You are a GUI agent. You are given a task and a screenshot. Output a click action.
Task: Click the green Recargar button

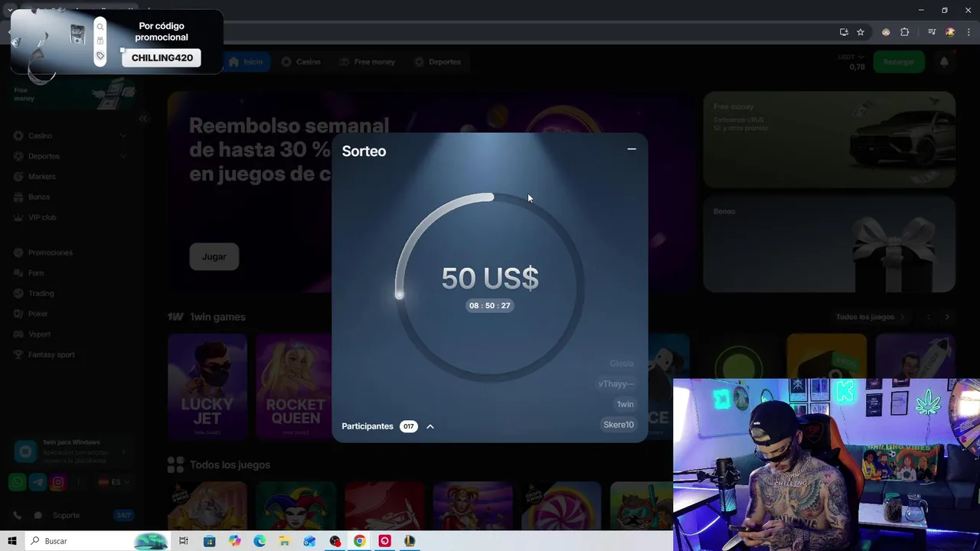[x=899, y=61]
